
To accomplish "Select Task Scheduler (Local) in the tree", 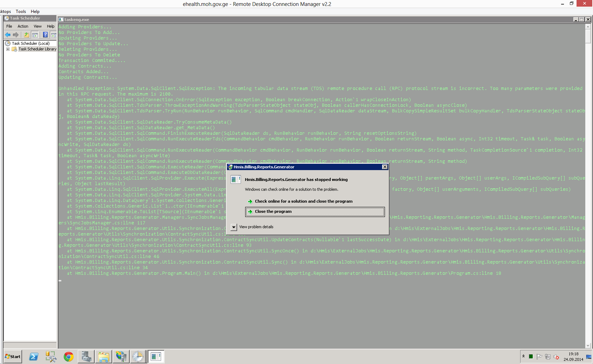I will point(30,43).
